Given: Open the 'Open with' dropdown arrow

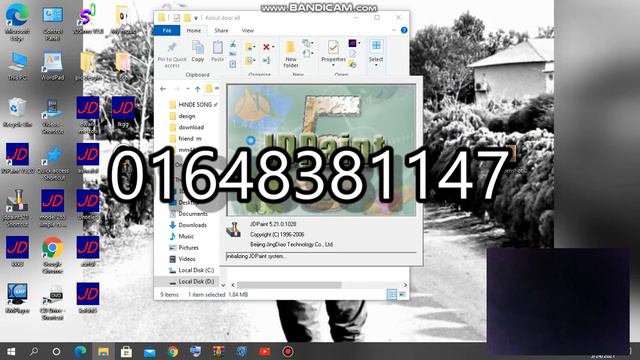Looking at the screenshot, I should [x=360, y=43].
